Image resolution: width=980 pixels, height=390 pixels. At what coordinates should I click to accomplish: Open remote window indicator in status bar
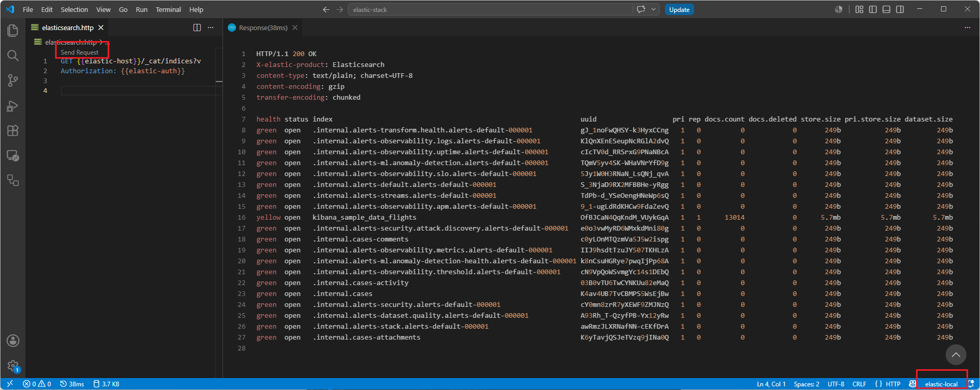(10, 384)
